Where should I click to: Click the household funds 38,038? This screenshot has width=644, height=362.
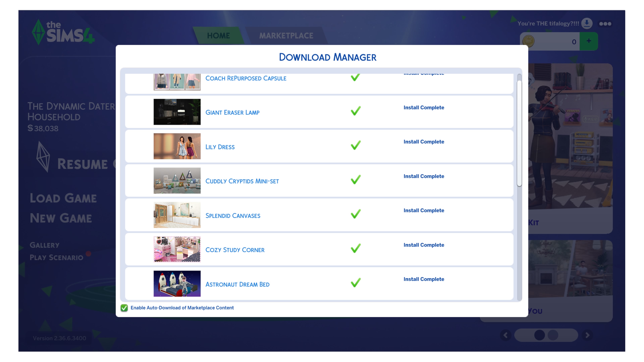(x=43, y=128)
